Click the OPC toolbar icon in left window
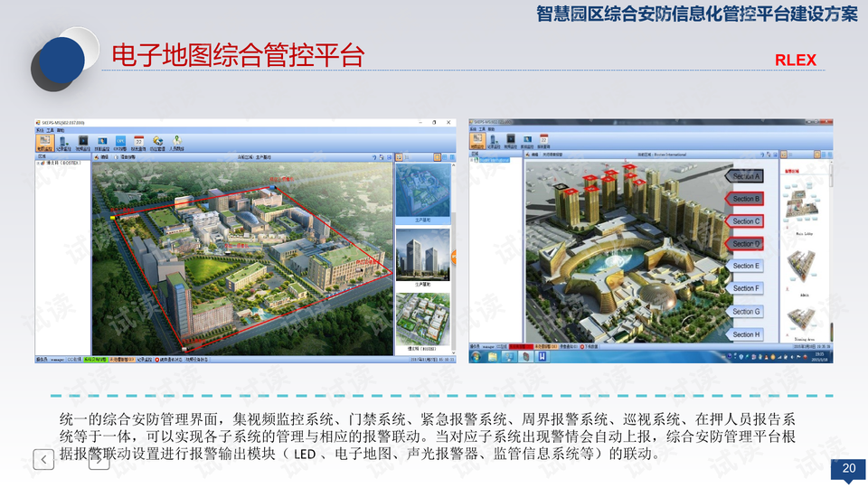The width and height of the screenshot is (868, 488). pos(119,142)
